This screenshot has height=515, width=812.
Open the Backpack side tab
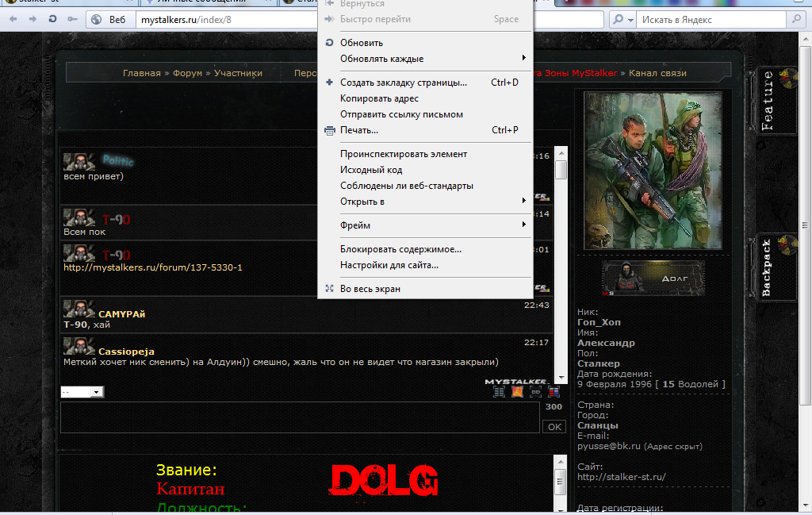coord(776,267)
